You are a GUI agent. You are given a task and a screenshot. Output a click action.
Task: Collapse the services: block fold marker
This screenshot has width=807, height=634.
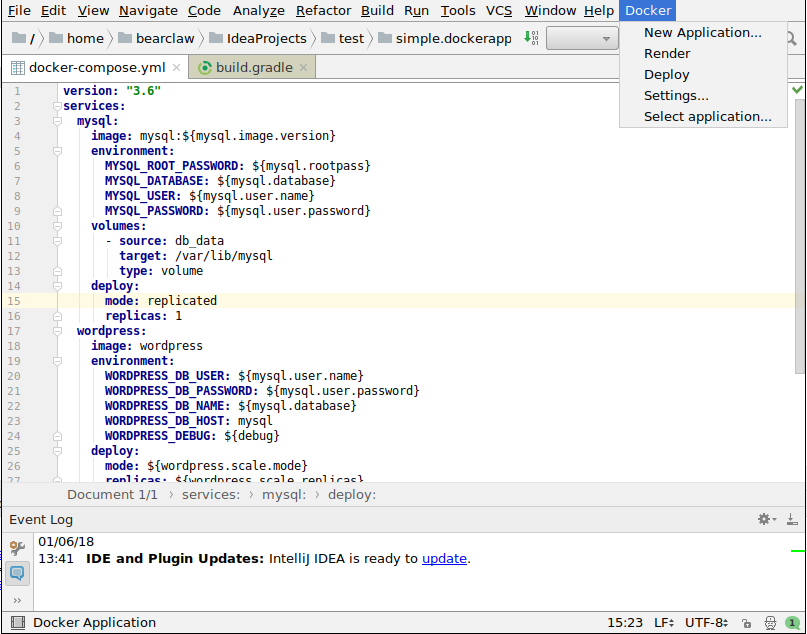coord(57,106)
